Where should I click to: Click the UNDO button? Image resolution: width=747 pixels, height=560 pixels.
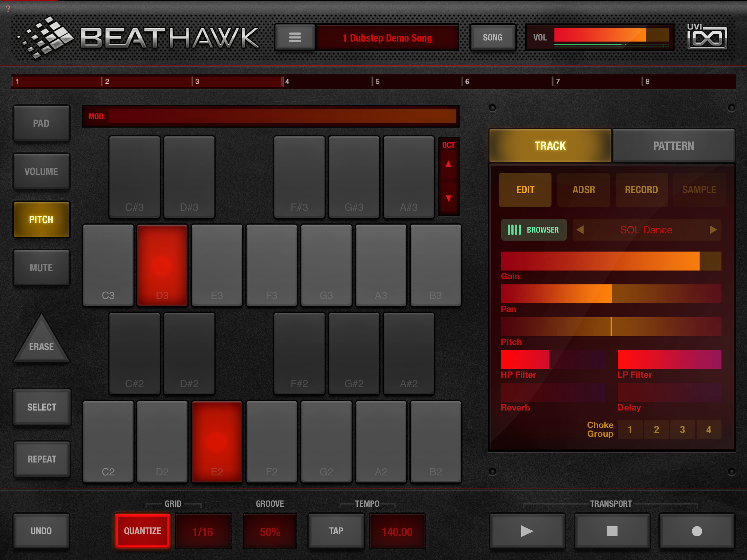[x=41, y=531]
